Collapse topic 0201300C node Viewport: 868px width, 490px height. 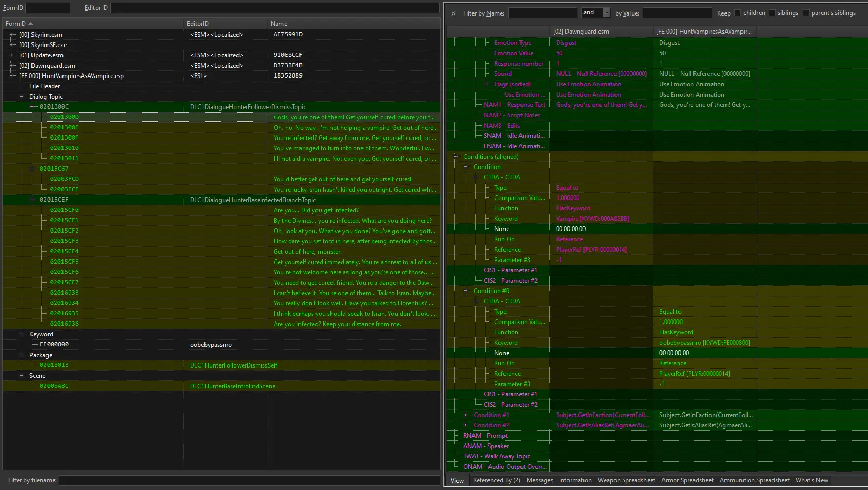[31, 107]
